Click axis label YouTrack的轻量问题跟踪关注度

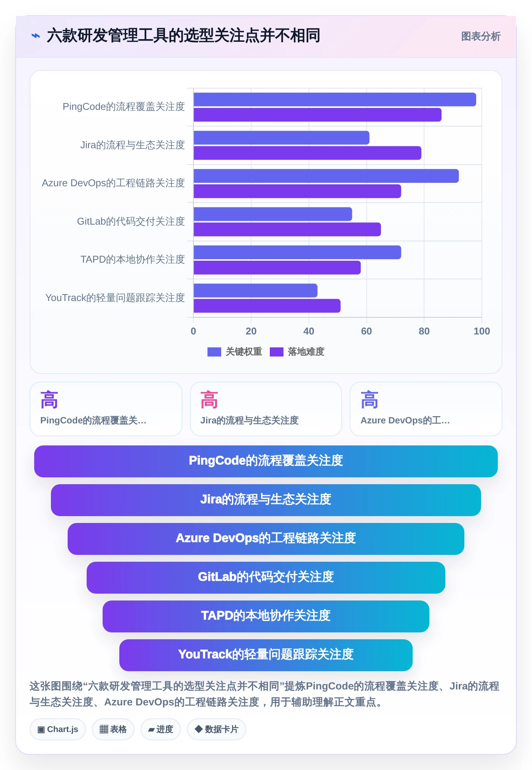(x=115, y=298)
